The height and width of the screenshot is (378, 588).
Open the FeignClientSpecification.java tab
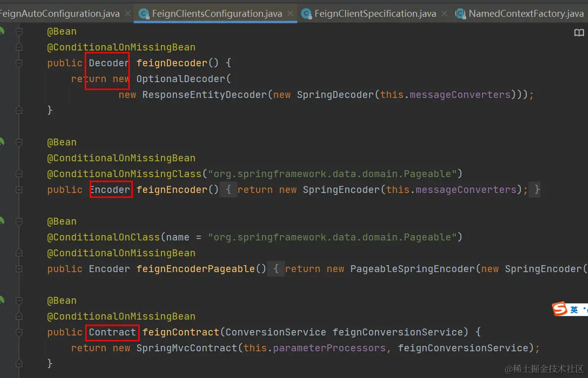point(375,14)
